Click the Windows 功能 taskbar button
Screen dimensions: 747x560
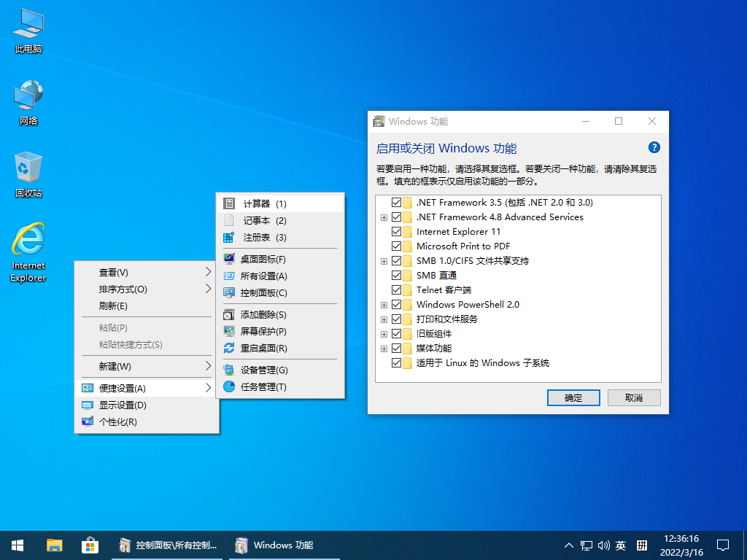click(285, 545)
